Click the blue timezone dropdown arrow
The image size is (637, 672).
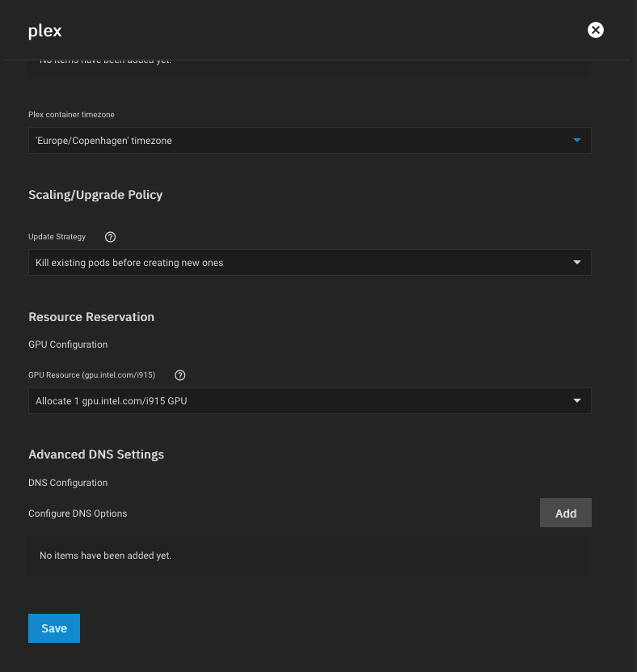577,141
